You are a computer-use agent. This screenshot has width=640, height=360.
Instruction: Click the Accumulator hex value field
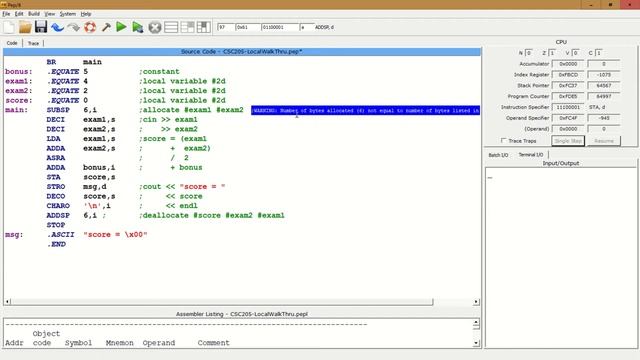point(568,64)
